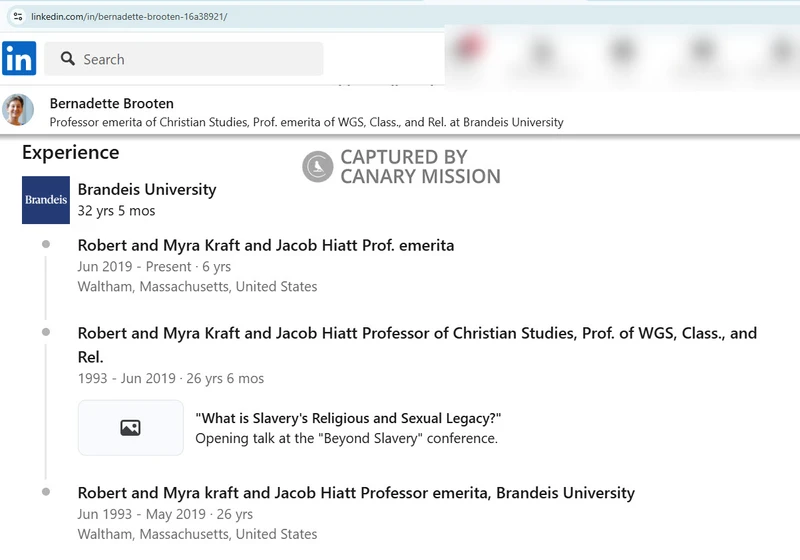Image resolution: width=800 pixels, height=560 pixels.
Task: Click the LinkedIn logo icon
Action: pos(19,58)
